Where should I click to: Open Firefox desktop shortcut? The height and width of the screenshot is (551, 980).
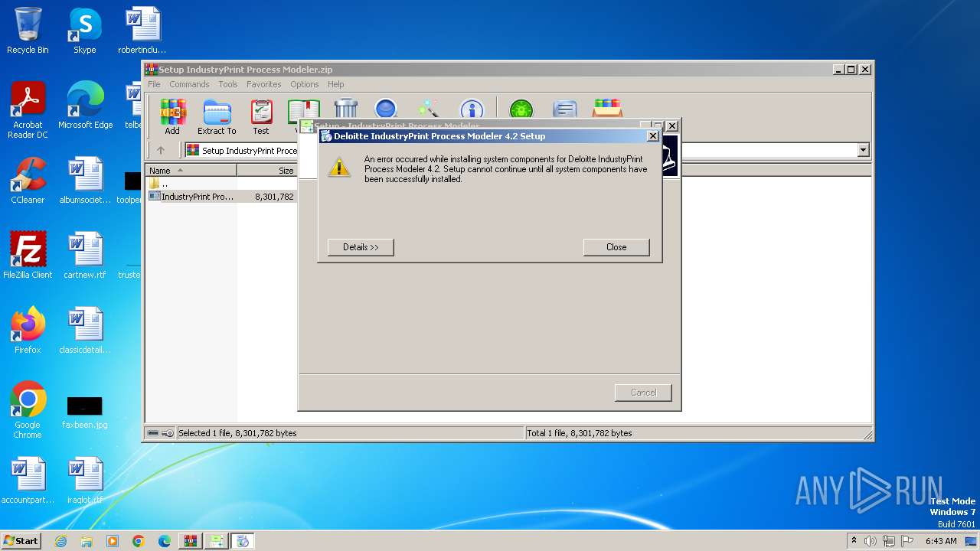(x=28, y=331)
